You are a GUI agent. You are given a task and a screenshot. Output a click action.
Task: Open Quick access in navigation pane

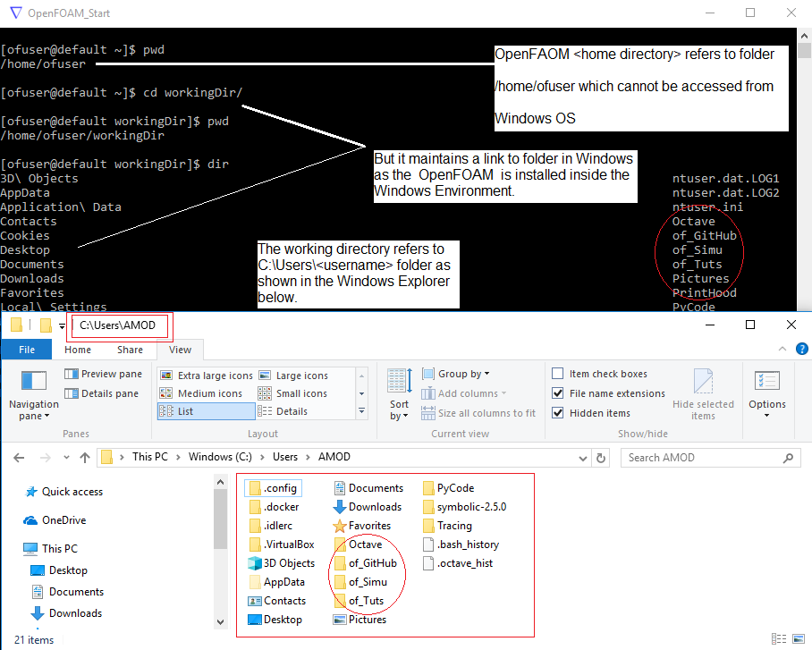point(64,492)
